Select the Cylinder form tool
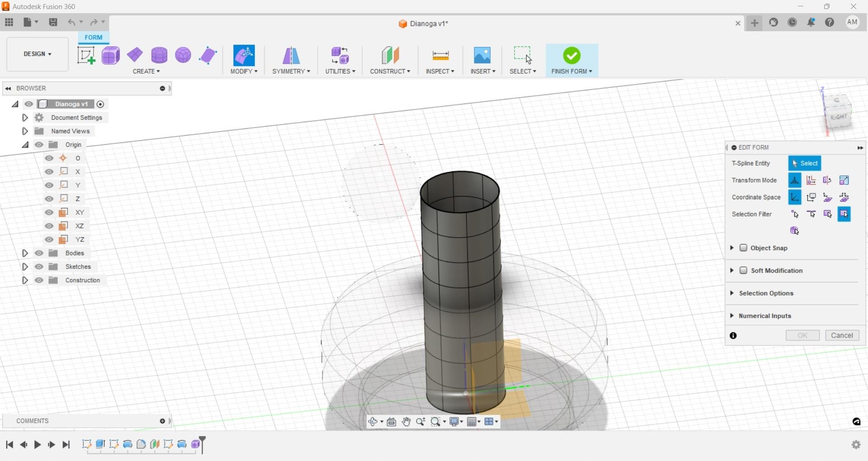The image size is (868, 461). [159, 55]
